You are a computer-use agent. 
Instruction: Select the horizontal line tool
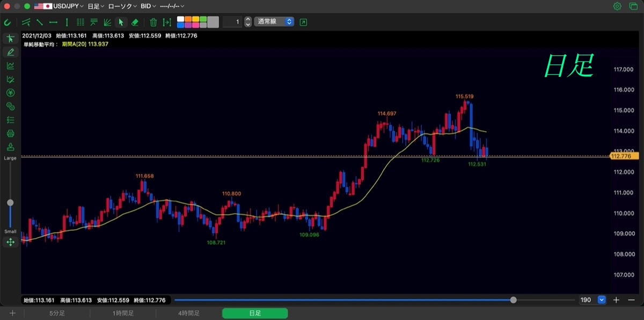[x=53, y=22]
